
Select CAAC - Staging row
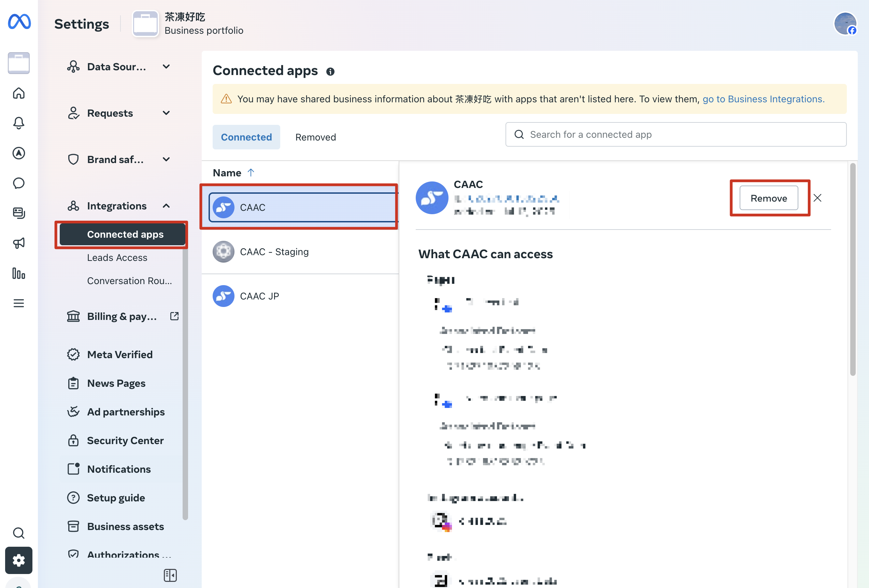[x=300, y=252]
